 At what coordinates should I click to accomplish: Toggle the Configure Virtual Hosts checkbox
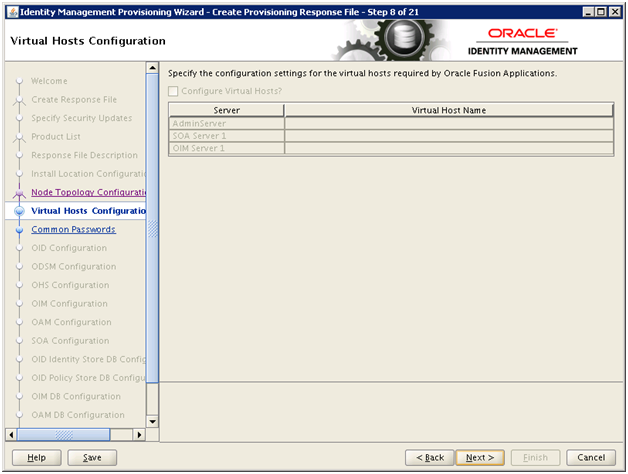[x=173, y=91]
